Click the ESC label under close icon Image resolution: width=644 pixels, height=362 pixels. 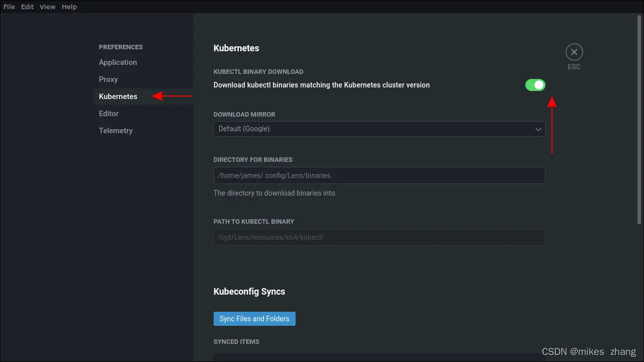(574, 67)
